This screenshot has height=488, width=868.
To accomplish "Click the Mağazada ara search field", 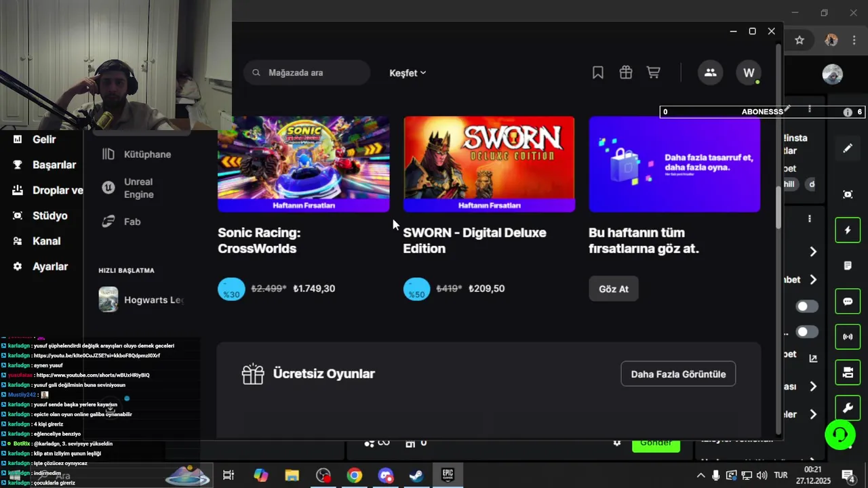I will click(x=307, y=73).
